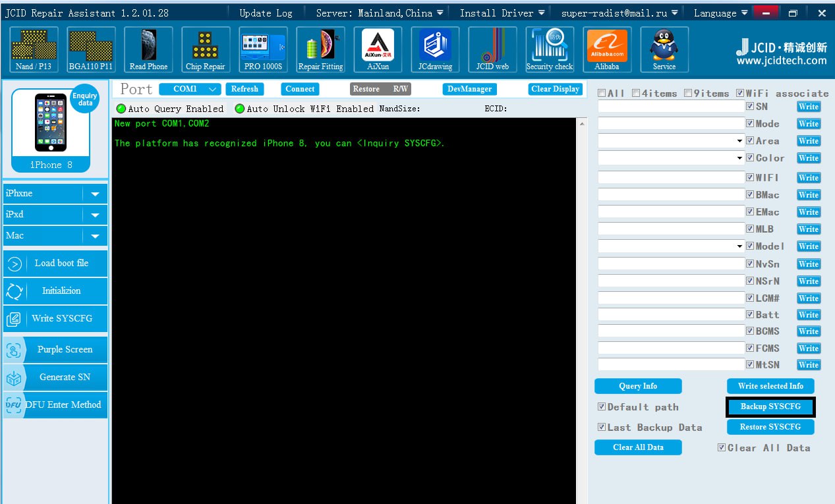
Task: Click the Write selected Info button
Action: 770,386
